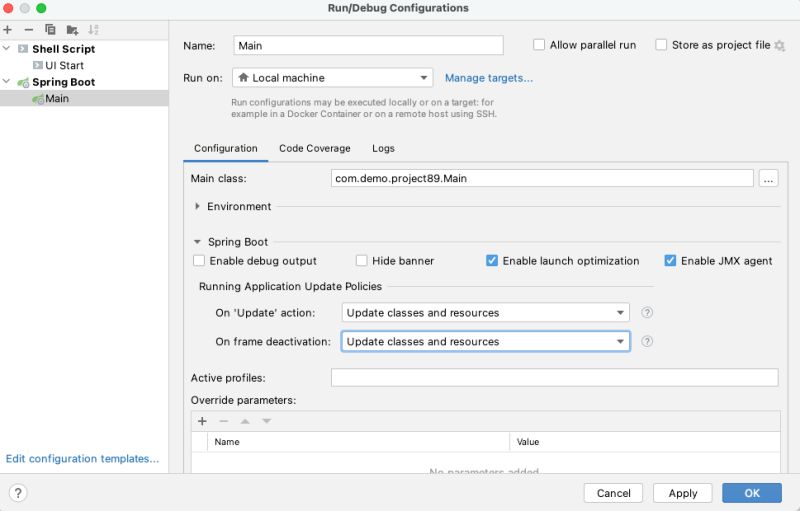Add a new run configuration
800x511 pixels.
pos(8,30)
